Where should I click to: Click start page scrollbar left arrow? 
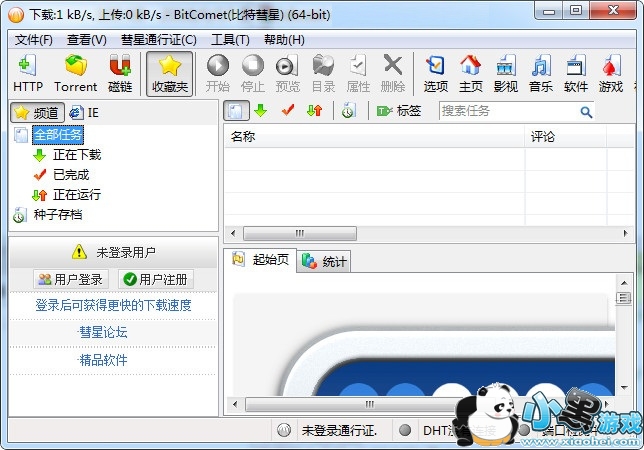pyautogui.click(x=235, y=404)
